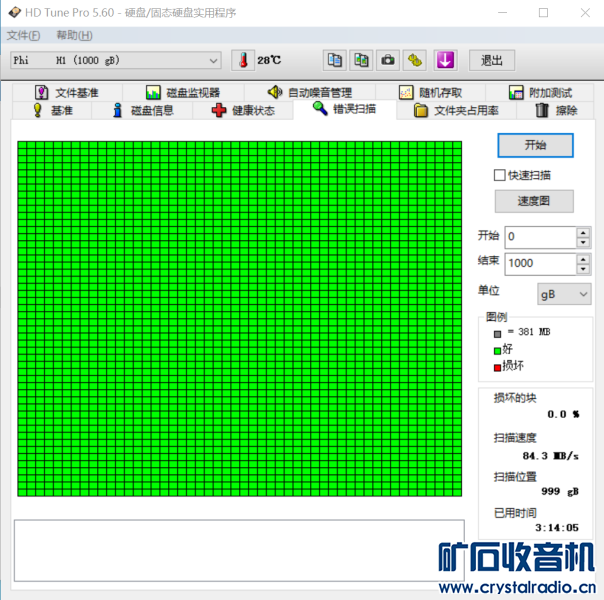The width and height of the screenshot is (604, 600).
Task: Click the thermometer temperature icon
Action: pyautogui.click(x=243, y=60)
